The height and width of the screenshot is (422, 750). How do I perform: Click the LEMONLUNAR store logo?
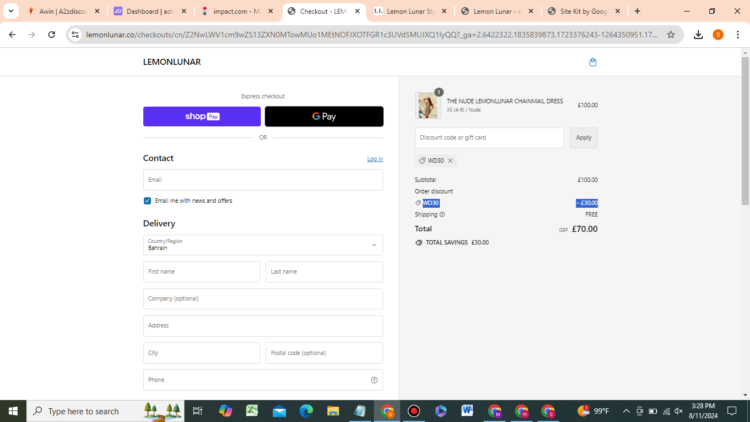click(x=172, y=62)
